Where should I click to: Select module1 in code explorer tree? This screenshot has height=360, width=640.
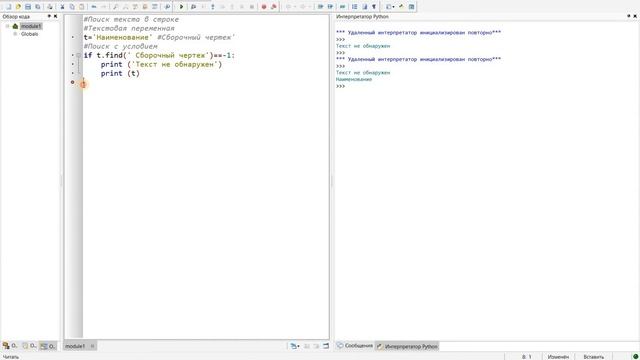click(x=31, y=26)
